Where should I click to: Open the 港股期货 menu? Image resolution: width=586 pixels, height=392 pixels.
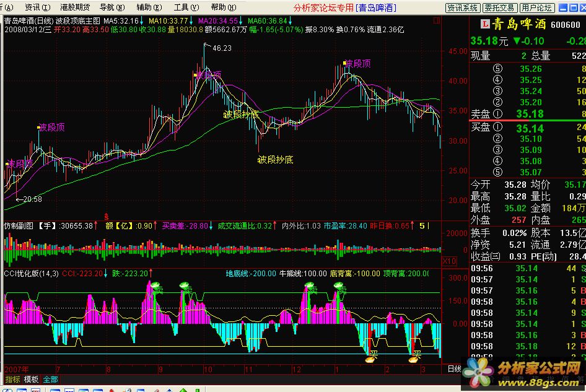[75, 7]
